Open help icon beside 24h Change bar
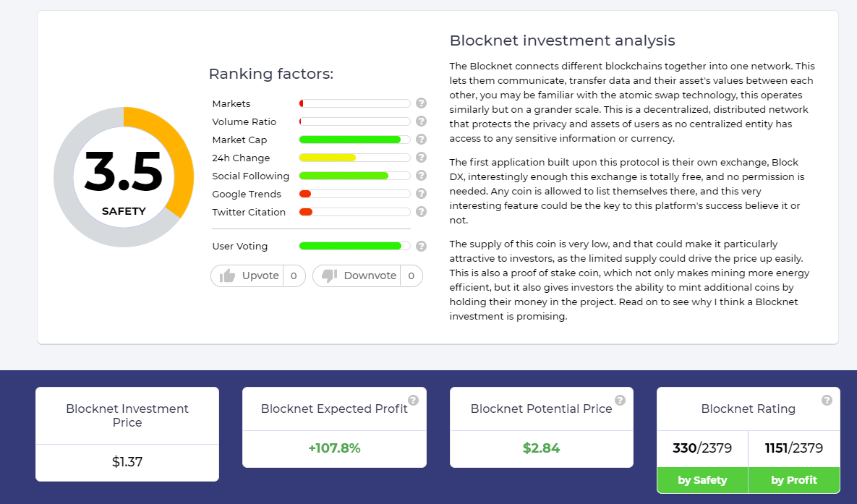The image size is (857, 504). 421,158
